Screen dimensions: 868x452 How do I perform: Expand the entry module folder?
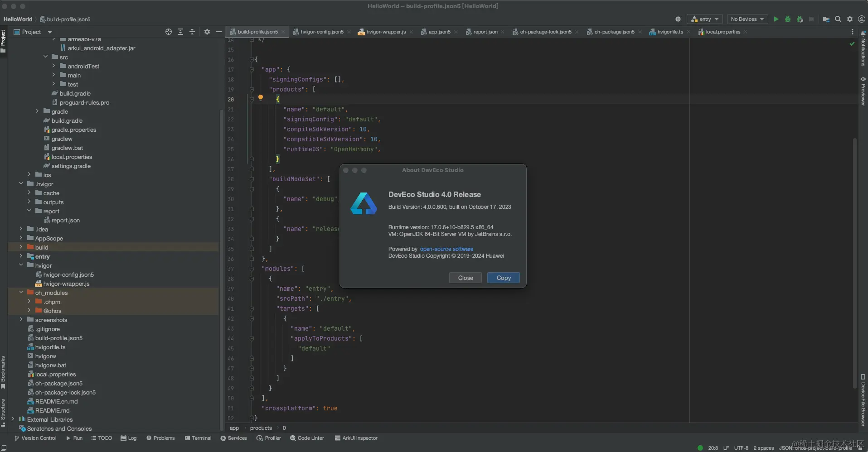click(21, 256)
